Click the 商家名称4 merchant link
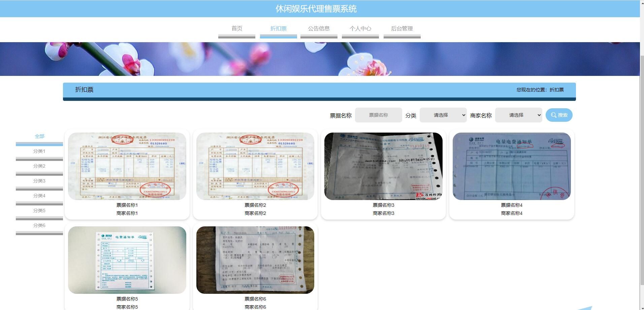This screenshot has height=310, width=644. click(512, 213)
